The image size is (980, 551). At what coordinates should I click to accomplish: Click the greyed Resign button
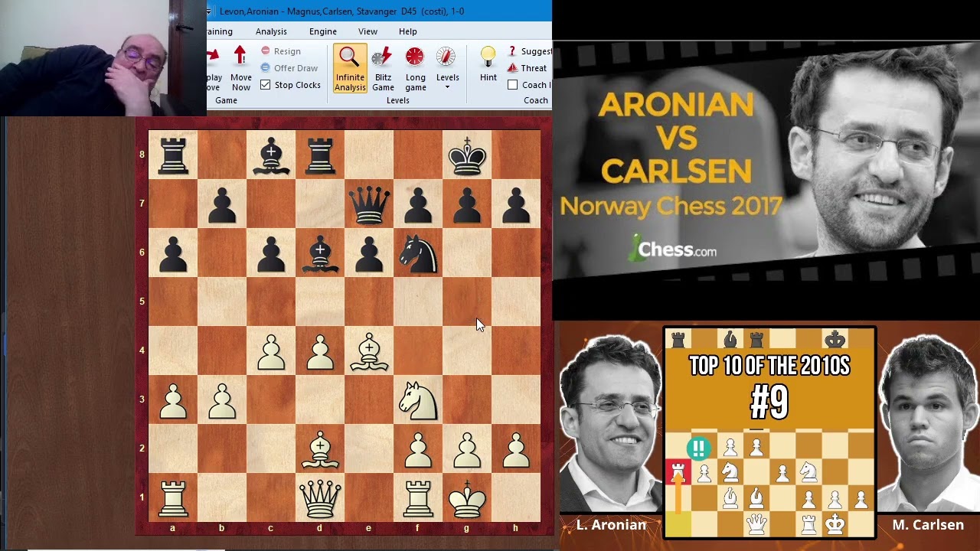point(280,51)
